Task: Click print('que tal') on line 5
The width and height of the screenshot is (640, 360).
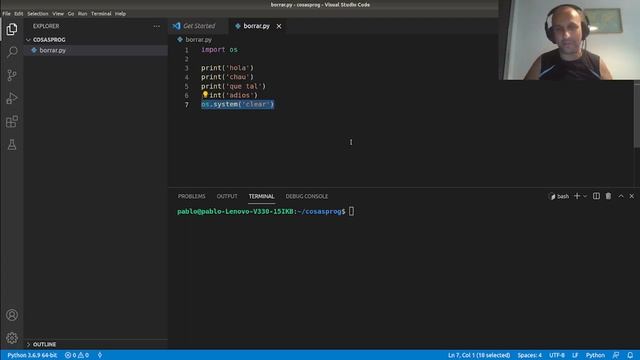Action: point(233,86)
